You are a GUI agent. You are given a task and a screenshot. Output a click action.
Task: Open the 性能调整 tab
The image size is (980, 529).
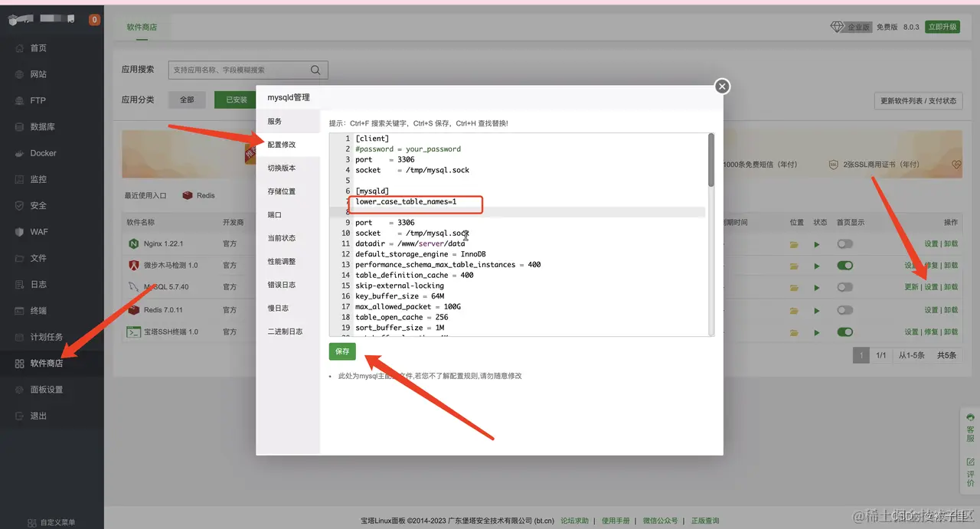tap(288, 262)
